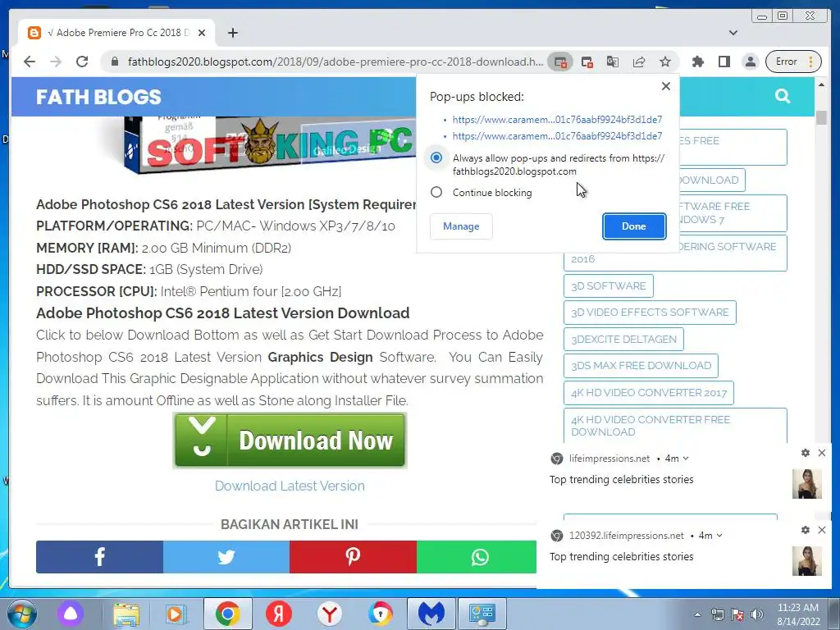The image size is (840, 630).
Task: Select the Adobe Premiere Pro Cc 2018 tab
Action: [x=116, y=33]
